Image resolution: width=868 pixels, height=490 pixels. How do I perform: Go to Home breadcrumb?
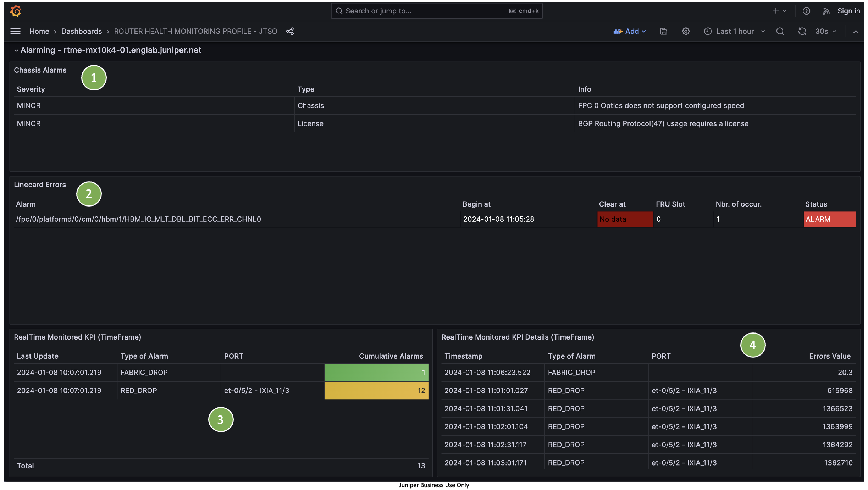pos(39,31)
